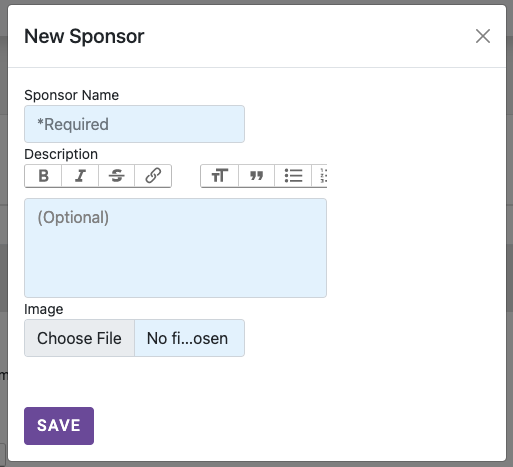Dismiss dialog by clicking the dimmed backdrop

point(3,233)
